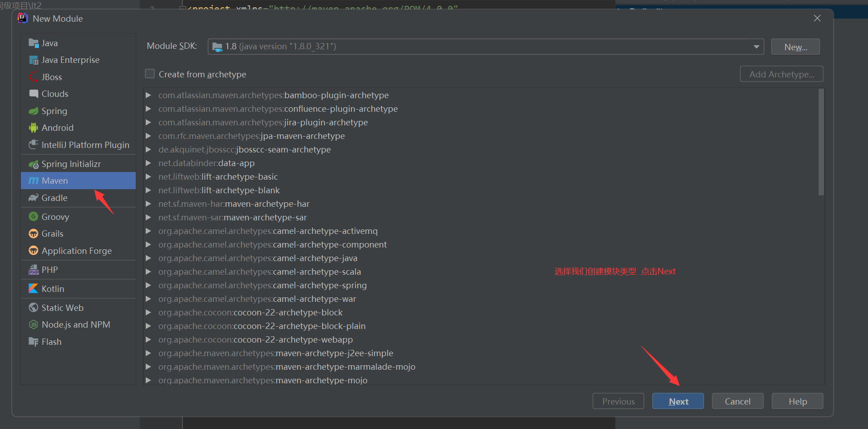Click the SDK folder icon in combo box

pos(217,47)
